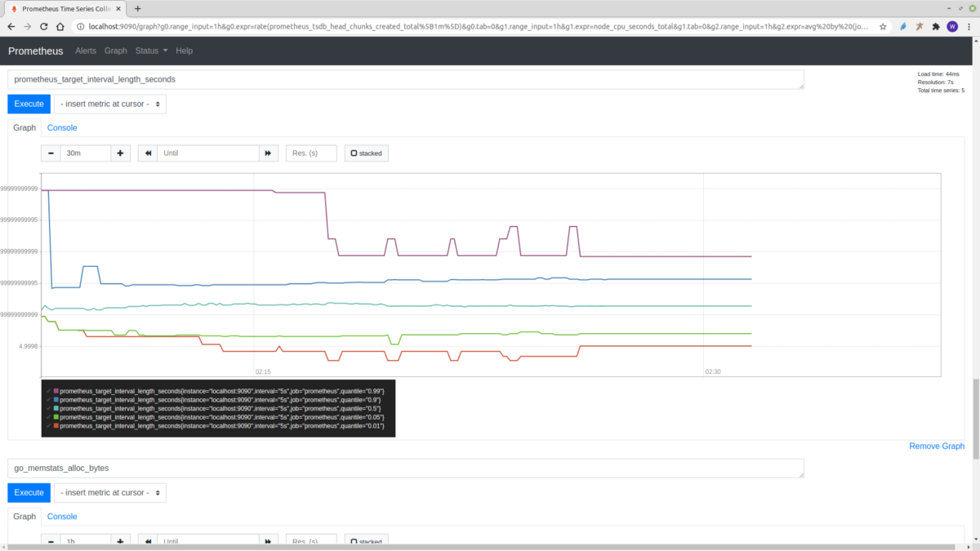Click the Res. (s) resolution input
Image resolution: width=980 pixels, height=551 pixels.
[x=311, y=153]
